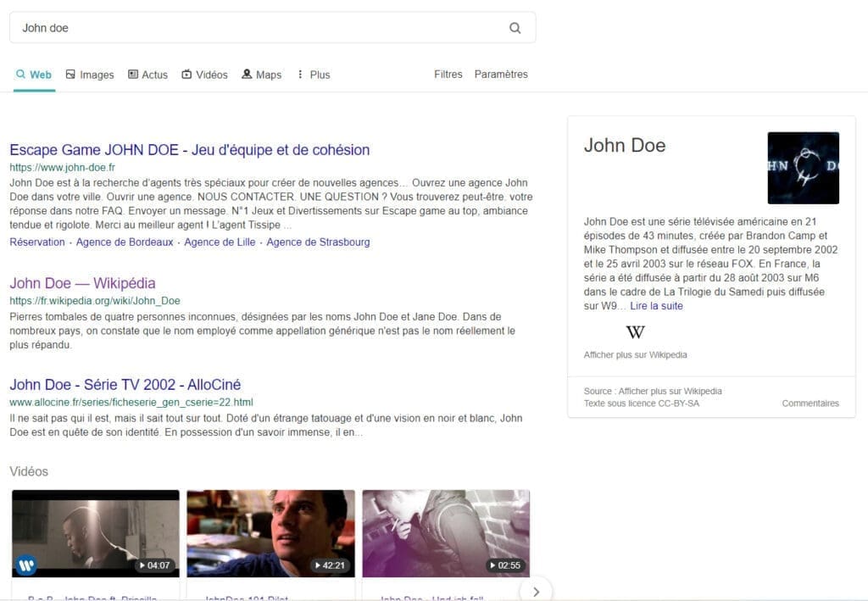Click the Wikipedia W logo icon
Image resolution: width=868 pixels, height=601 pixels.
pos(636,332)
